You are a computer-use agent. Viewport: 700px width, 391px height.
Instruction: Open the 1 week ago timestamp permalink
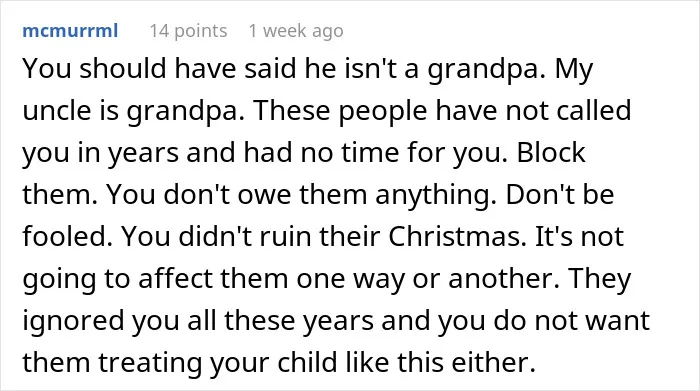point(296,31)
